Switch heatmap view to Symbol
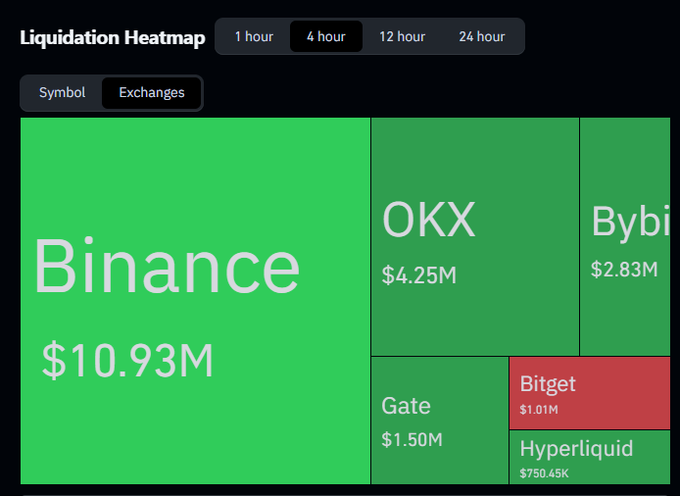 pyautogui.click(x=62, y=92)
